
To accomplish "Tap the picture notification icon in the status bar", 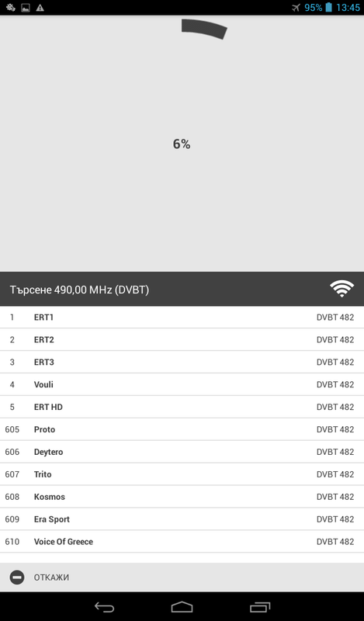I will point(26,8).
